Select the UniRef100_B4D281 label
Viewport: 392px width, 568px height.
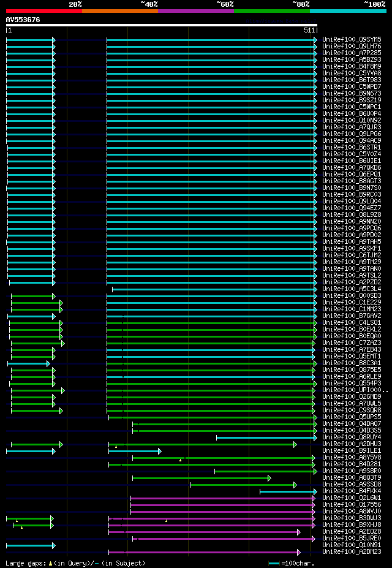click(x=352, y=465)
